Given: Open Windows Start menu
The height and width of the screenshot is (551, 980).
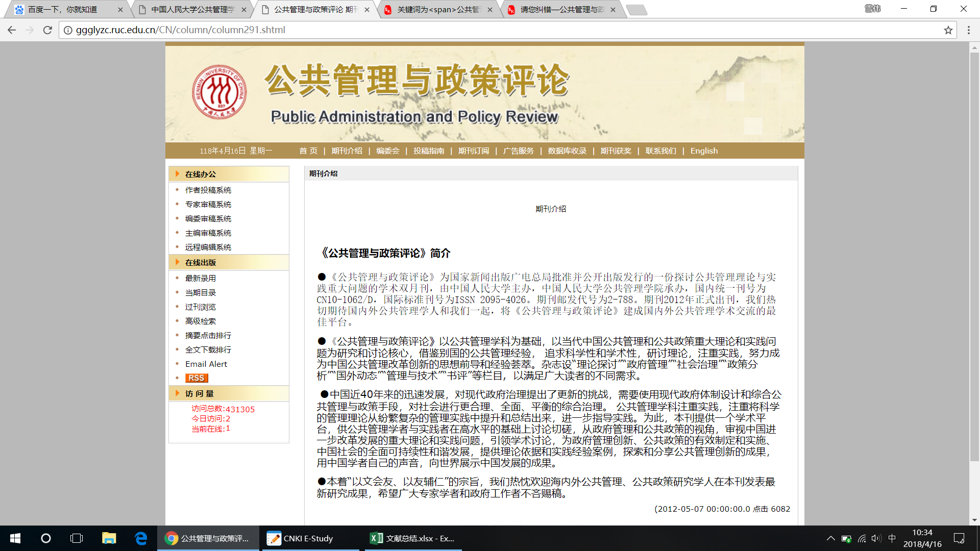Looking at the screenshot, I should point(15,538).
